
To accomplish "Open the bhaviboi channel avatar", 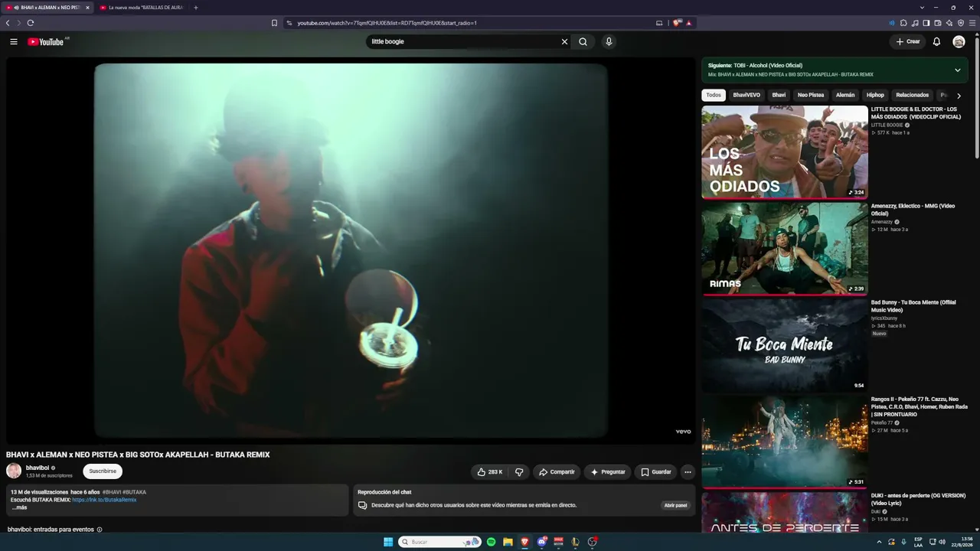I will 14,471.
